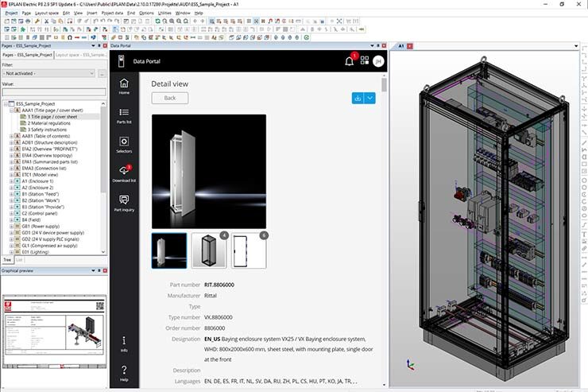The width and height of the screenshot is (588, 392).
Task: Collapse the AAA1 (Title page / cover sheet) node
Action: tap(11, 111)
